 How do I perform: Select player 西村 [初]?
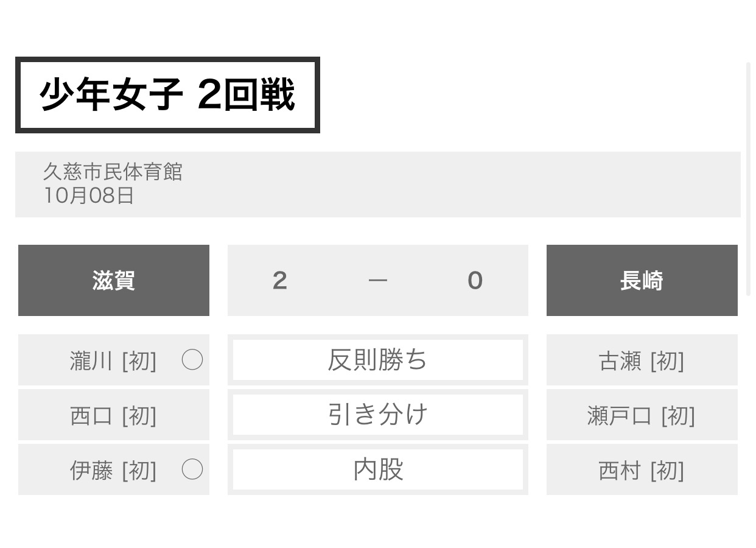[x=642, y=470]
